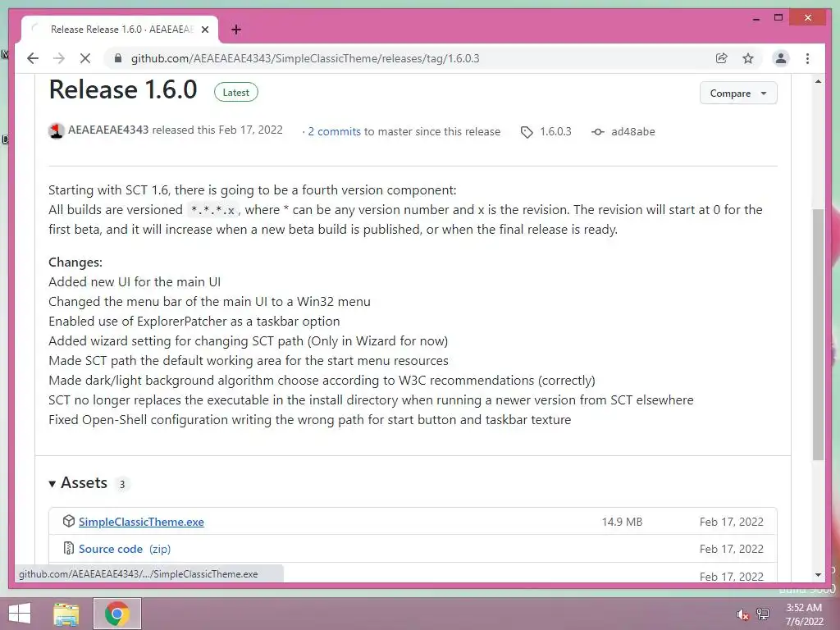Open the 2 commits link
Screen dimensions: 840x630
[335, 132]
